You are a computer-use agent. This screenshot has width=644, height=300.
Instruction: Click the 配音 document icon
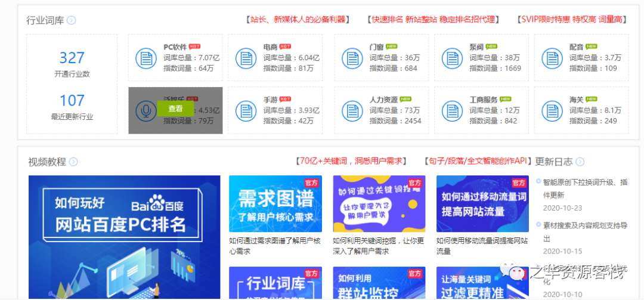552,58
